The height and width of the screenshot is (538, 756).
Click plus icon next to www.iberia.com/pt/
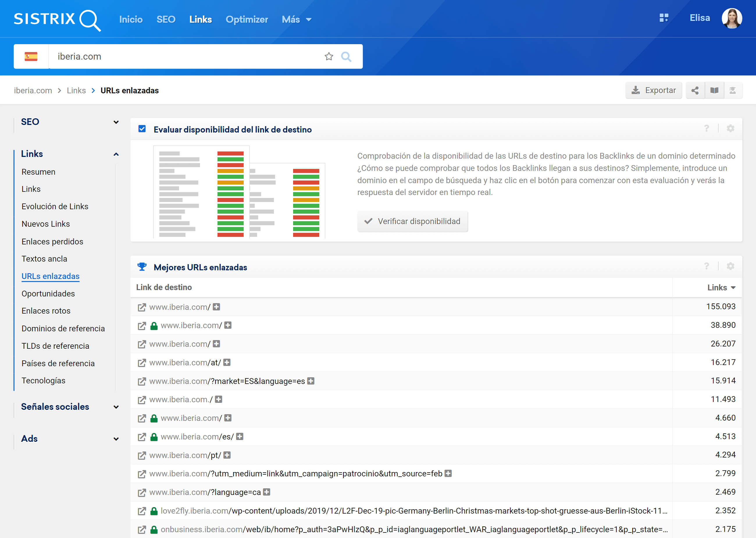point(227,455)
